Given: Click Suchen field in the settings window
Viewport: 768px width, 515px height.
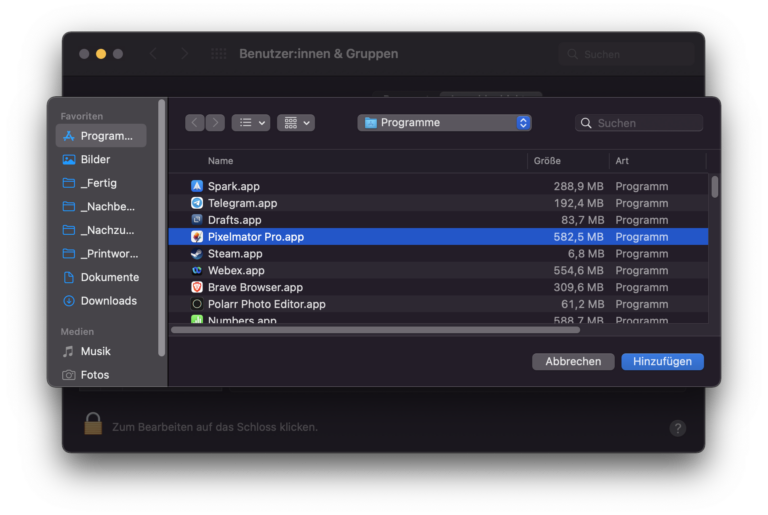Looking at the screenshot, I should [626, 54].
